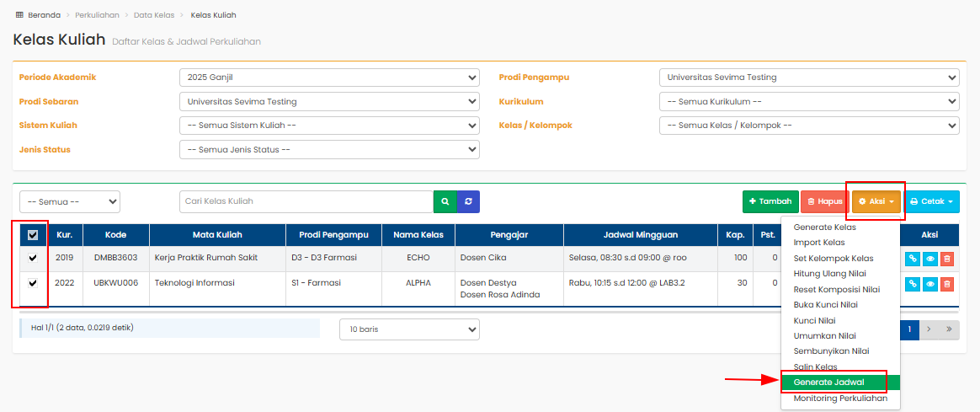Delete the Teknologi Informasi row

point(947,284)
